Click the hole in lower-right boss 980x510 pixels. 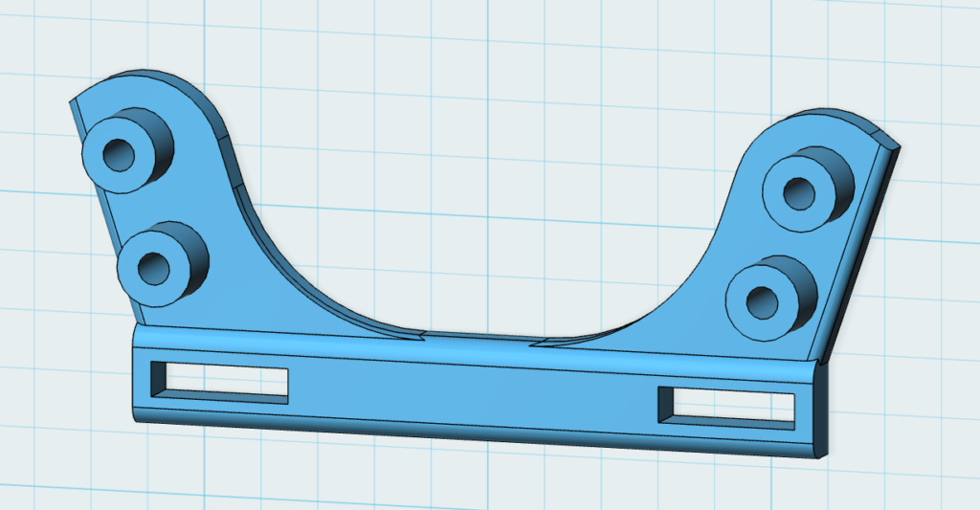point(764,300)
